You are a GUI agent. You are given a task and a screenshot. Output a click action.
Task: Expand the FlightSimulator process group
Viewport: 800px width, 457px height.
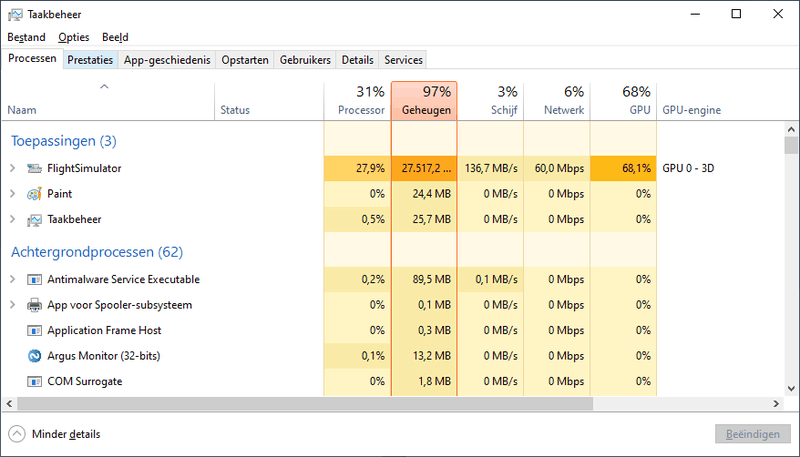[13, 168]
